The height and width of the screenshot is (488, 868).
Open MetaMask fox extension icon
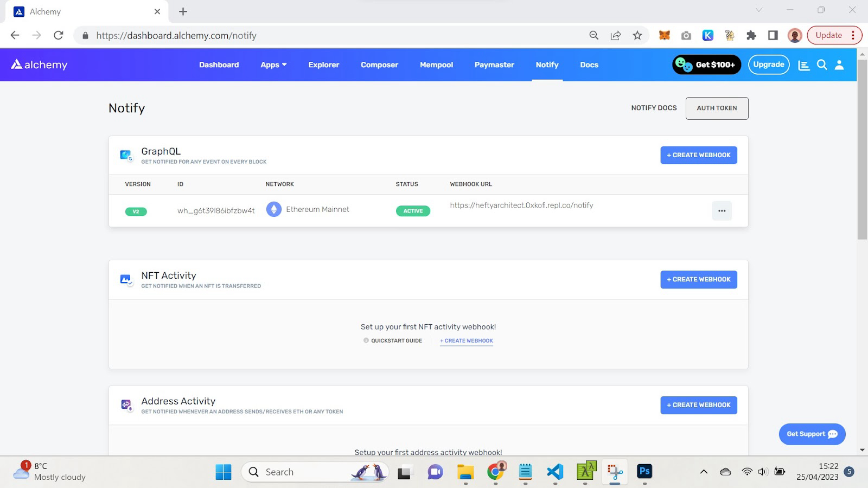[664, 35]
